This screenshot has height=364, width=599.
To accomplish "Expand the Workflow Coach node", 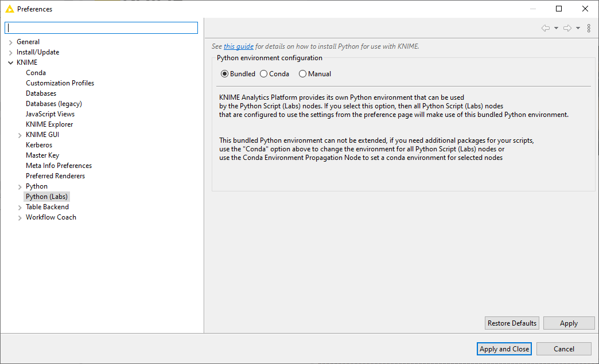I will coord(20,217).
